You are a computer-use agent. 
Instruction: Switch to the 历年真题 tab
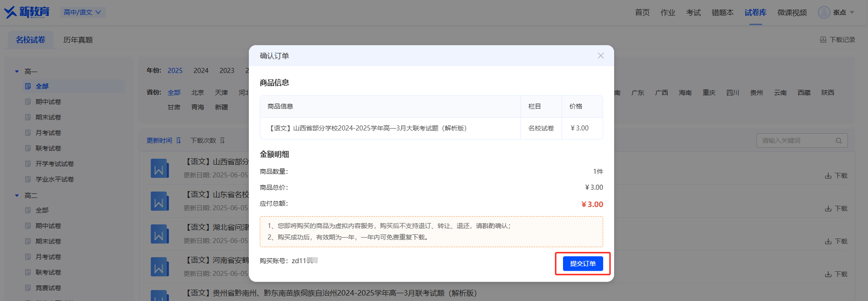[x=78, y=40]
